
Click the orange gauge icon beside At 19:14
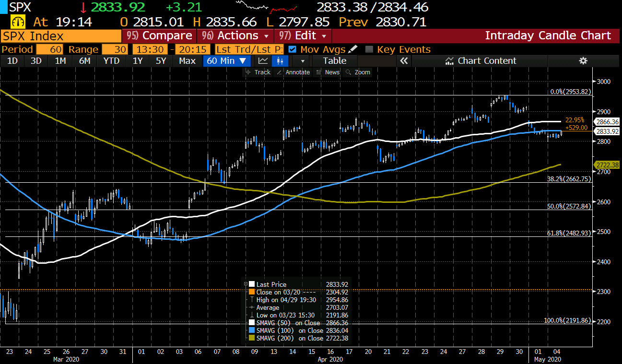click(18, 22)
